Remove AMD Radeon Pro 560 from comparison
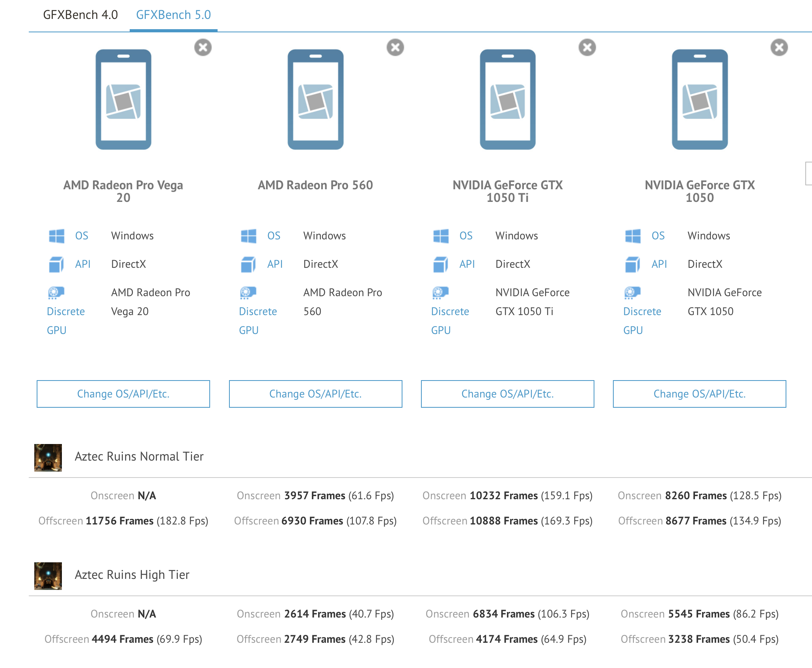812x668 pixels. click(x=395, y=47)
